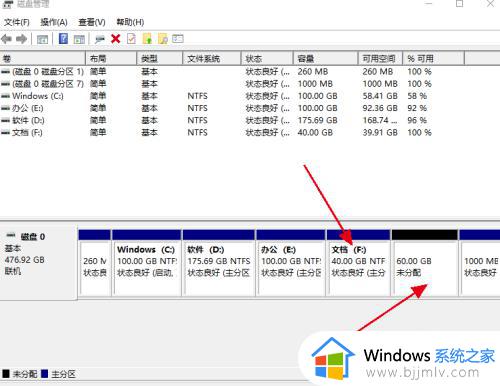500x386 pixels.
Task: Click the black 未分配 legend swatch
Action: (6, 374)
